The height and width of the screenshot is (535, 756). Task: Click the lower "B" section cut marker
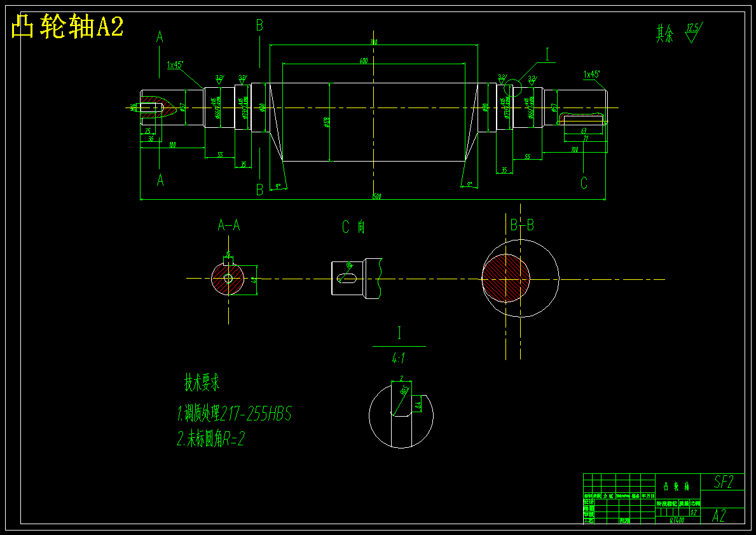coord(259,190)
